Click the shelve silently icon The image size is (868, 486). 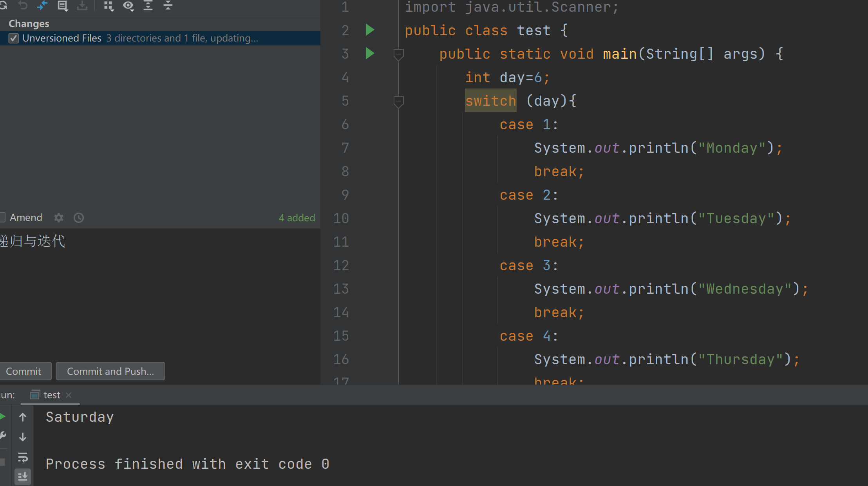tap(83, 5)
